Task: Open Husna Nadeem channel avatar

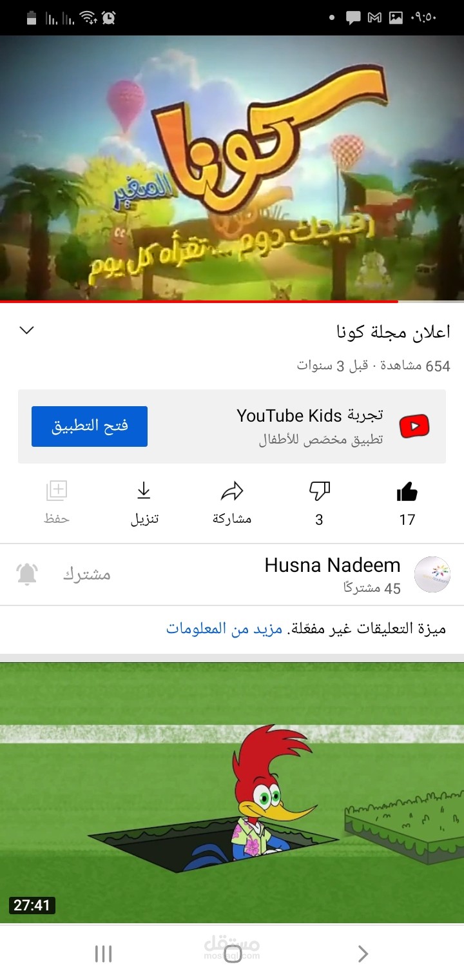Action: click(432, 574)
